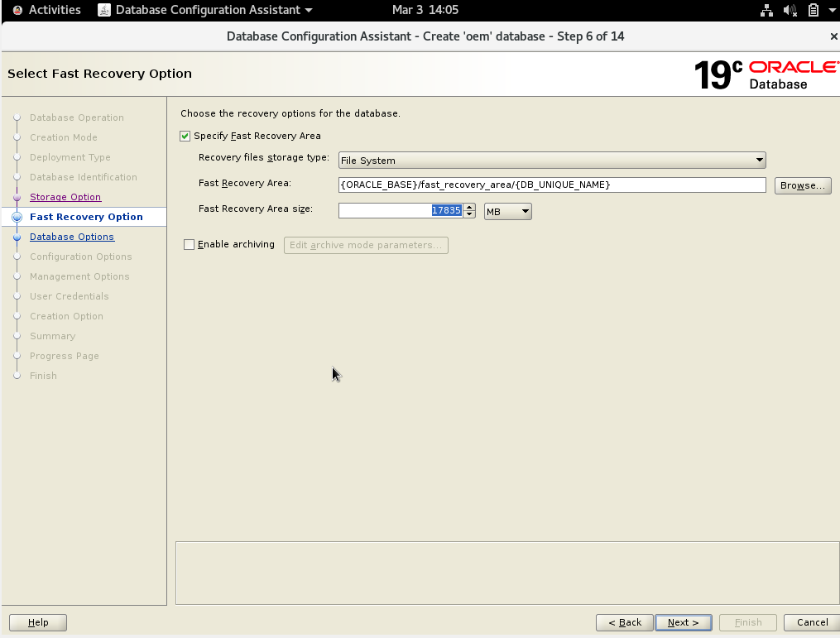The image size is (840, 638).
Task: Click the Fast Recovery Area size field
Action: 401,210
